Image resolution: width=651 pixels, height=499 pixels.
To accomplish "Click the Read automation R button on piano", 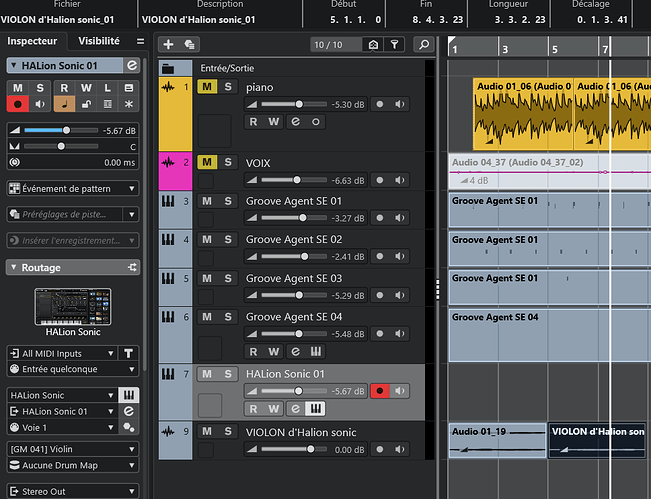I will tap(254, 121).
